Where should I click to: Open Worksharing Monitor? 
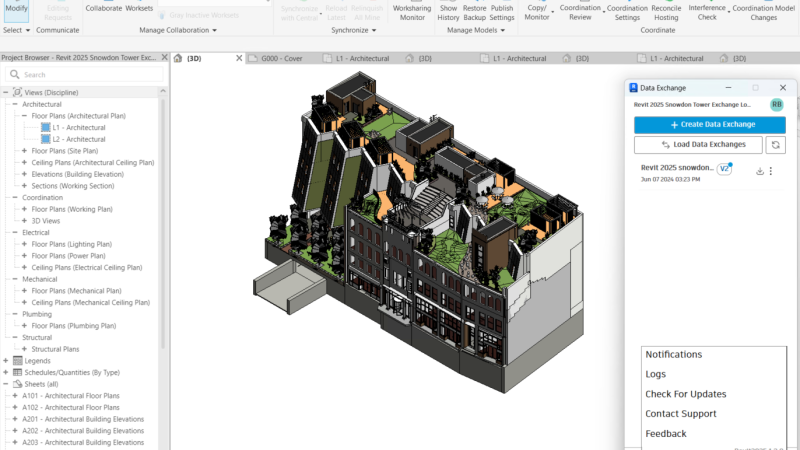[x=412, y=12]
